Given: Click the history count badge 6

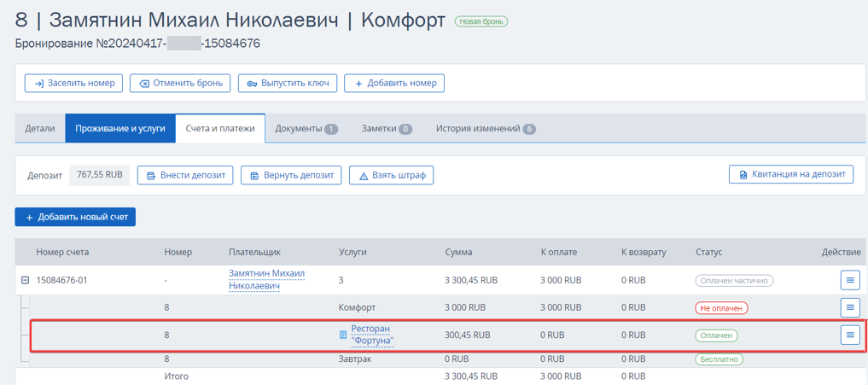Looking at the screenshot, I should coord(529,129).
